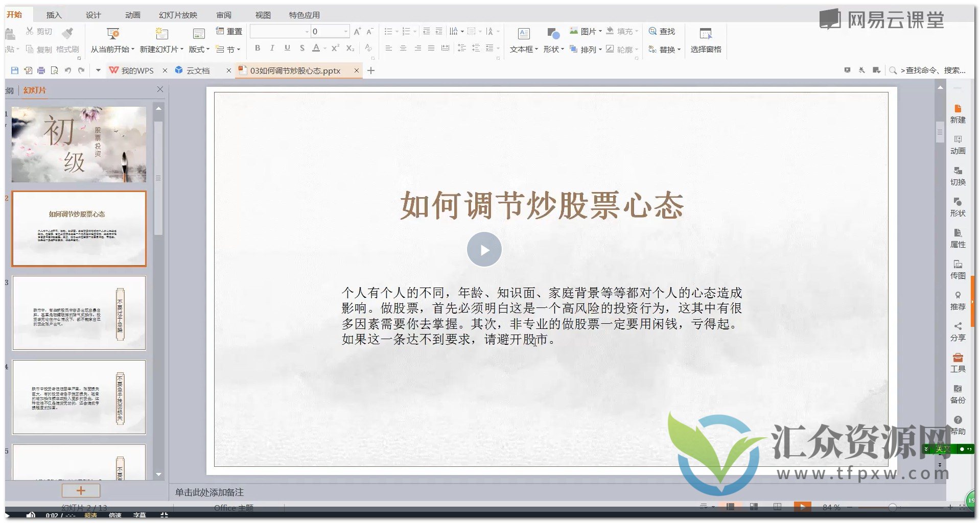980x523 pixels.
Task: Toggle underline formatting
Action: pos(287,49)
